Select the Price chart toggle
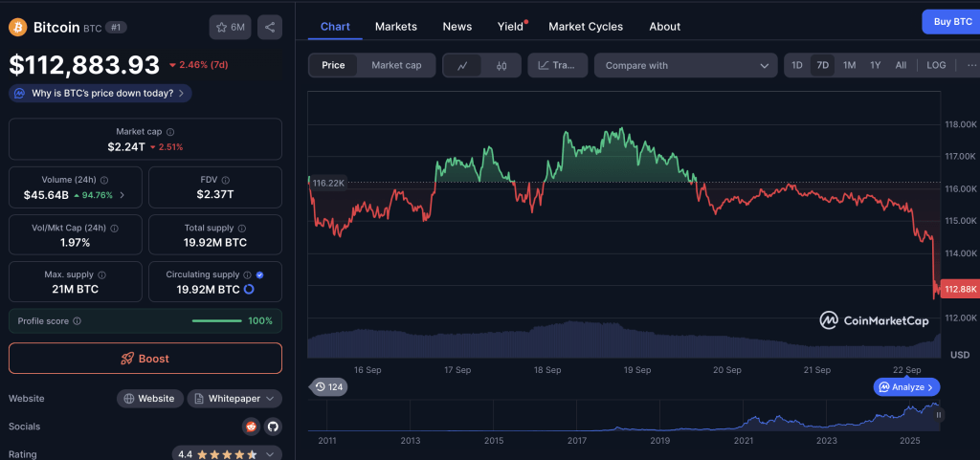This screenshot has width=980, height=460. 333,65
